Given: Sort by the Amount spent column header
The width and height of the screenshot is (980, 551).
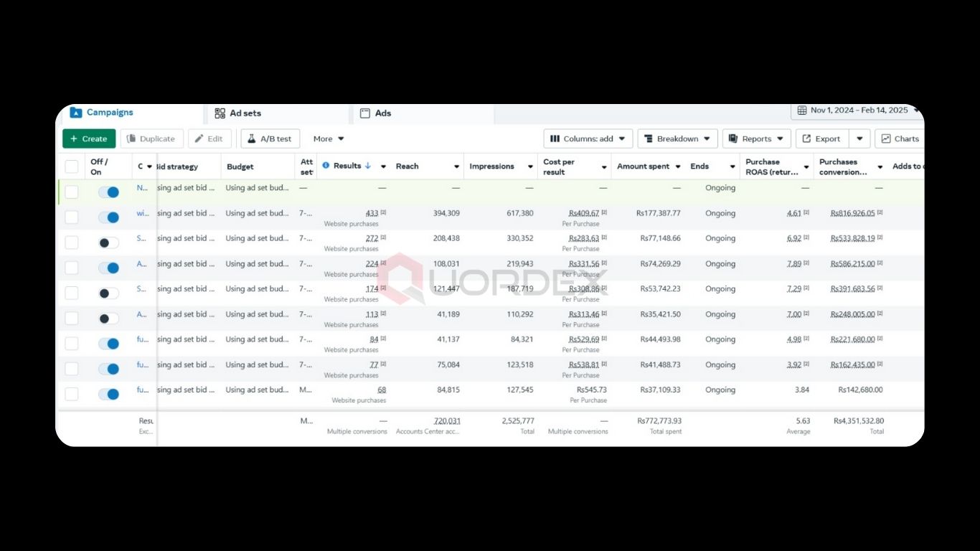Looking at the screenshot, I should [x=643, y=166].
